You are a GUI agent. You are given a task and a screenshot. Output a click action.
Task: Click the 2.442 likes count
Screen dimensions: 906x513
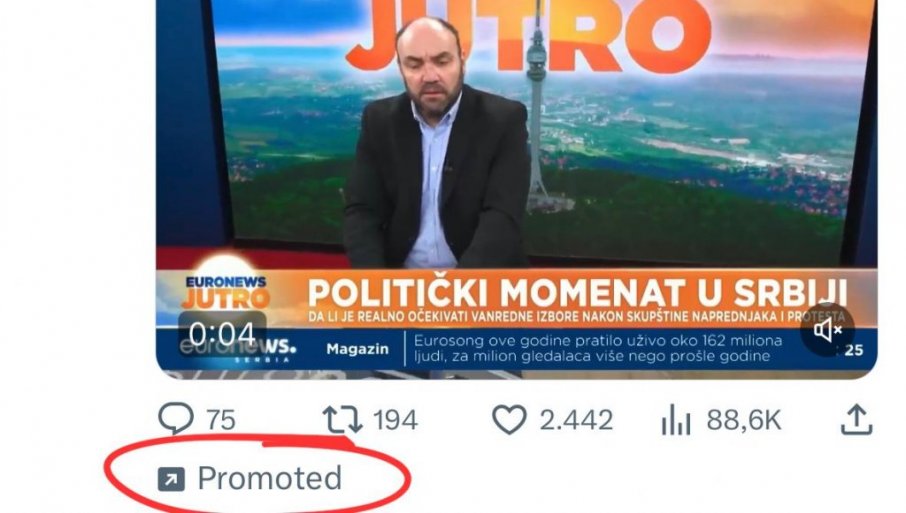coord(576,420)
